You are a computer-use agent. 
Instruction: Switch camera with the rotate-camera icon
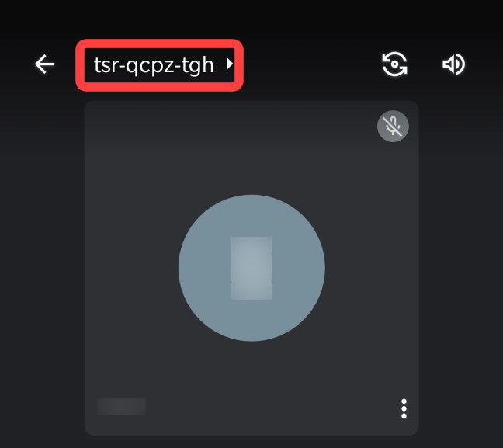[394, 64]
